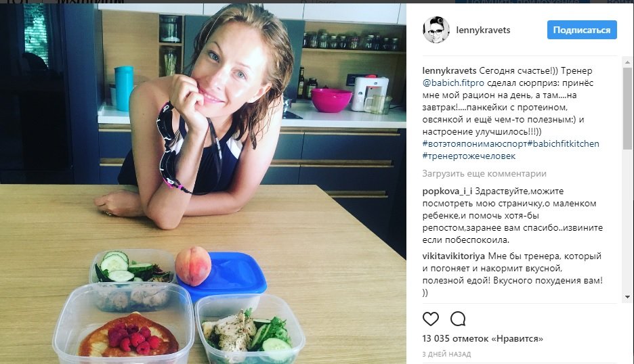Open lennykravets username in header
Viewport: 634px width, 364px height.
[483, 30]
